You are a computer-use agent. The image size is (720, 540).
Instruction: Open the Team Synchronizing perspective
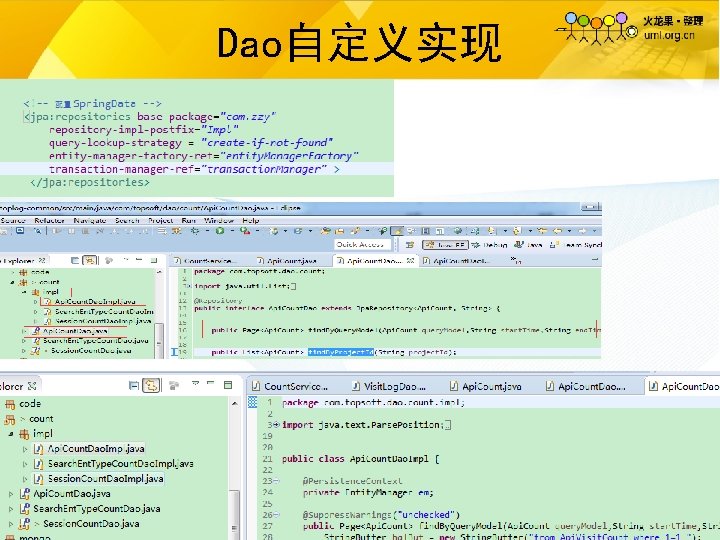(x=576, y=245)
